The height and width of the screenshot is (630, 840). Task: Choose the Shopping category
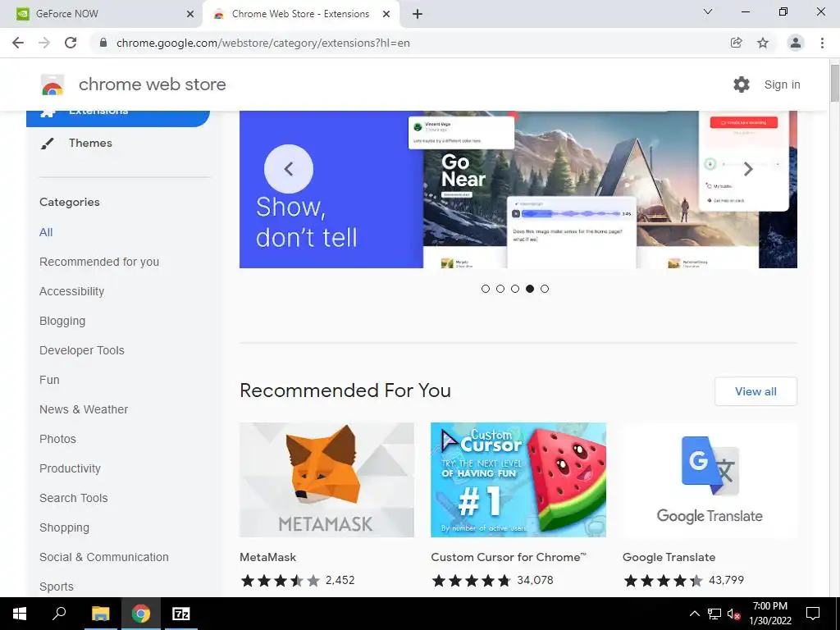64,527
